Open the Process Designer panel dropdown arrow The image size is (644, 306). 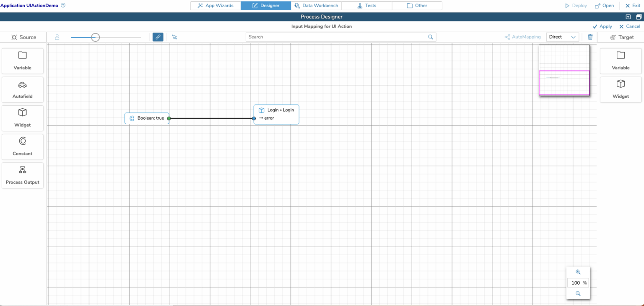[628, 17]
